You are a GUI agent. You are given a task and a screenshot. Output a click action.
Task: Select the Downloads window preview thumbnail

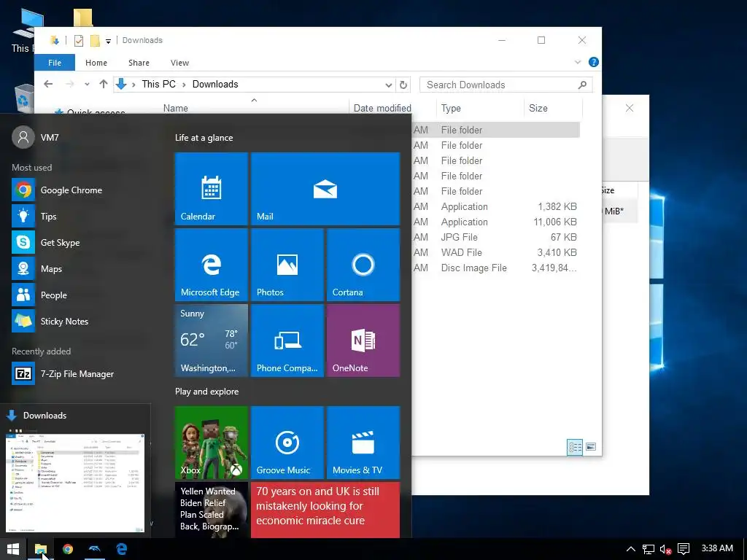click(75, 483)
